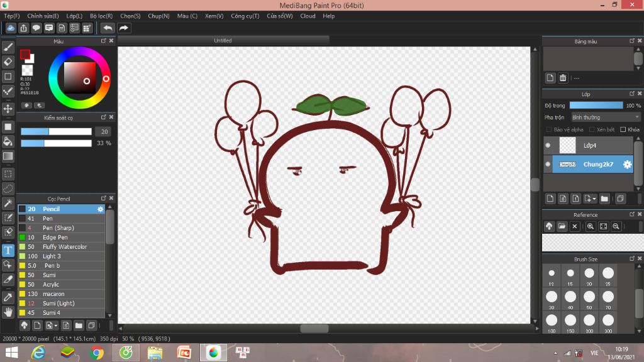The width and height of the screenshot is (644, 362).
Task: Select the Bucket fill tool
Action: 8,141
